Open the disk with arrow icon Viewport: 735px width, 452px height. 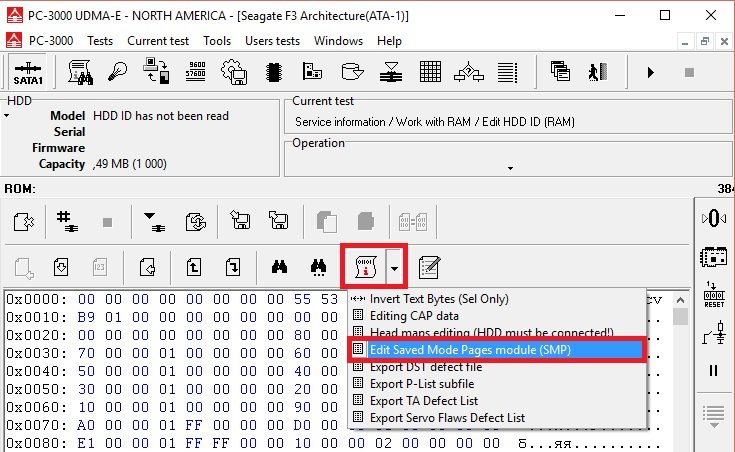pos(352,72)
